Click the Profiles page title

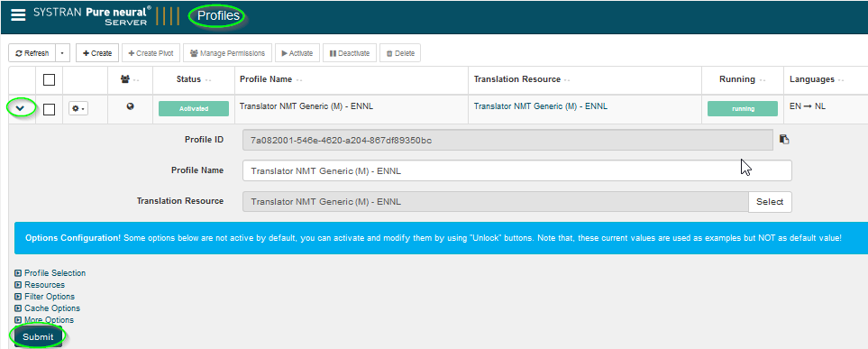click(x=218, y=16)
